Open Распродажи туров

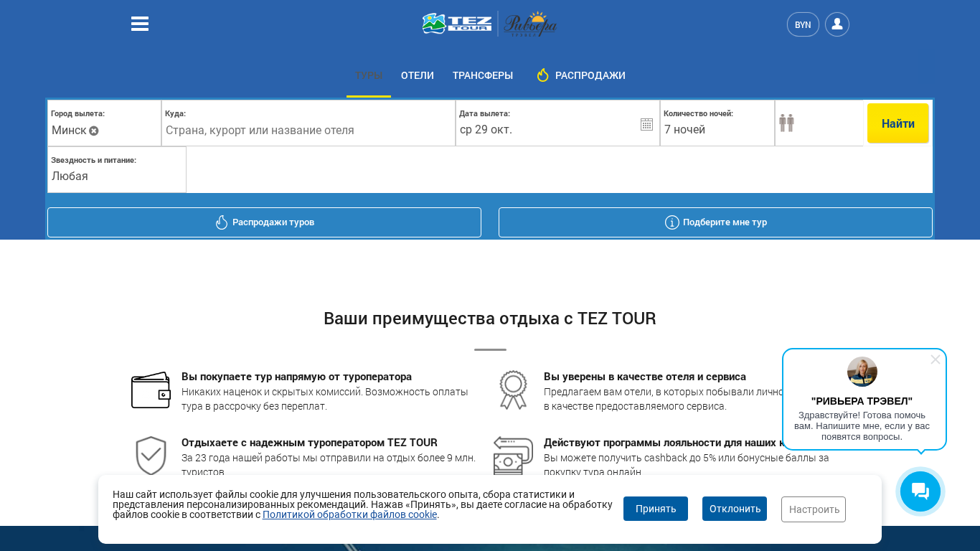pos(264,222)
